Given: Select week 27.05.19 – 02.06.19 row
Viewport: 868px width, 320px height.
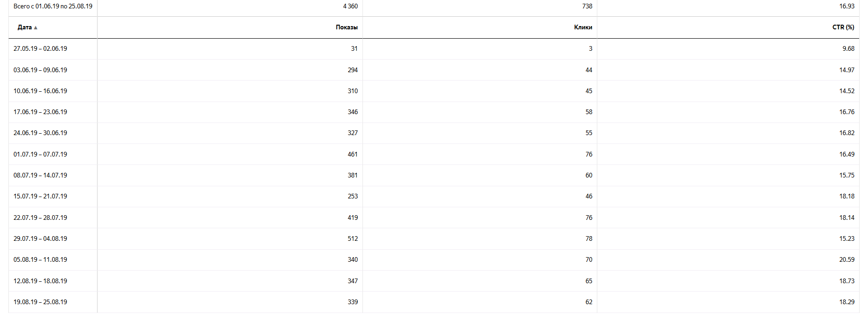Looking at the screenshot, I should click(x=40, y=49).
